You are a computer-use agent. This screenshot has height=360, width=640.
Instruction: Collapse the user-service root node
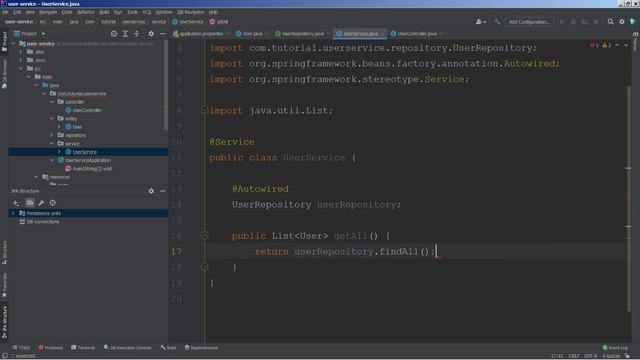click(13, 44)
